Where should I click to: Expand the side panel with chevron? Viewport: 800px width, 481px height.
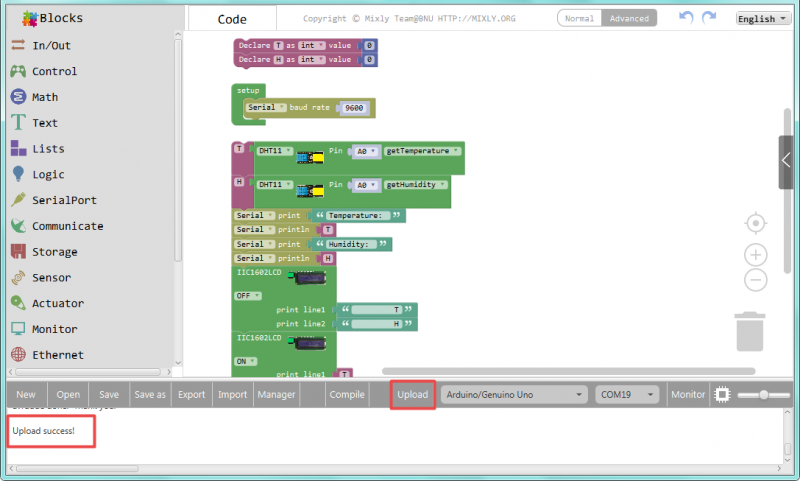[787, 161]
